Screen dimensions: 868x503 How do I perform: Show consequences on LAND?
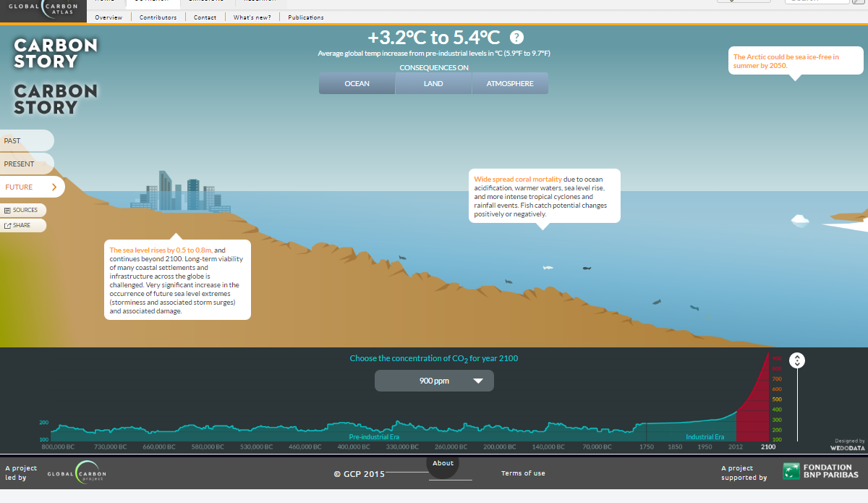[433, 83]
